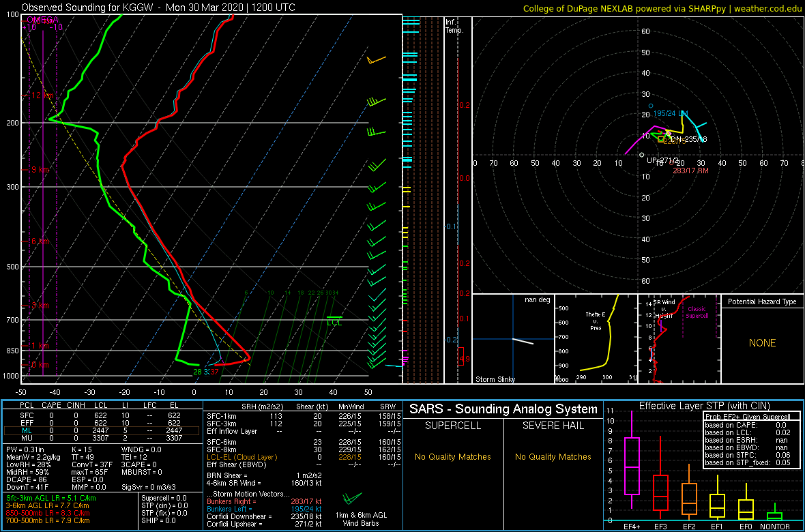Click the SARS - Sounding Analog System title
This screenshot has height=532, width=805.
pos(503,409)
